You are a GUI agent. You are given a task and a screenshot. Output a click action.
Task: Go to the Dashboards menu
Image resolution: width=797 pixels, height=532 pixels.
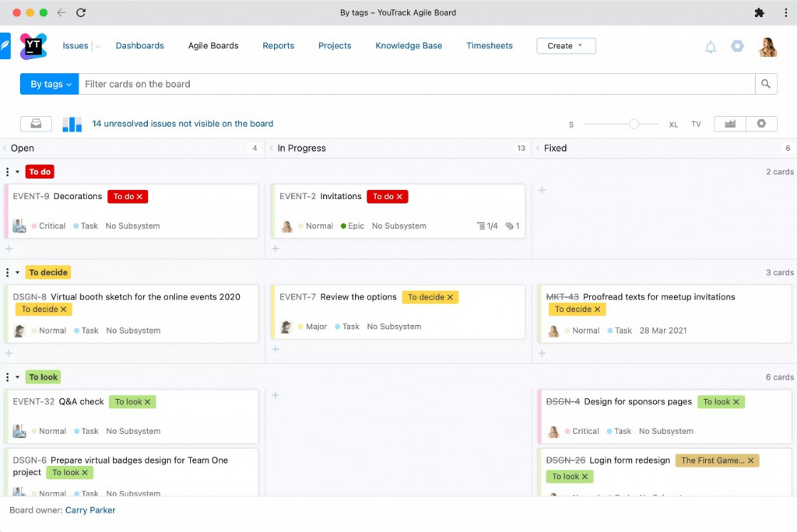point(140,46)
